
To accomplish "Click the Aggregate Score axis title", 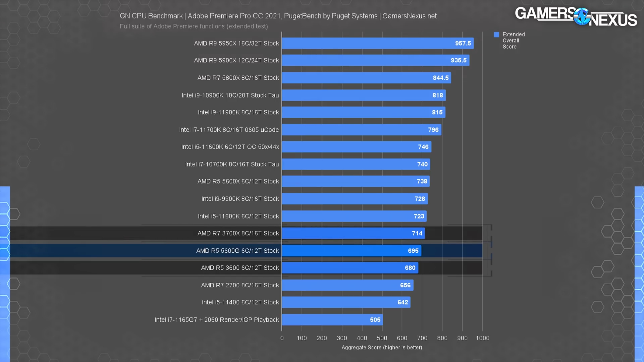I will click(382, 347).
